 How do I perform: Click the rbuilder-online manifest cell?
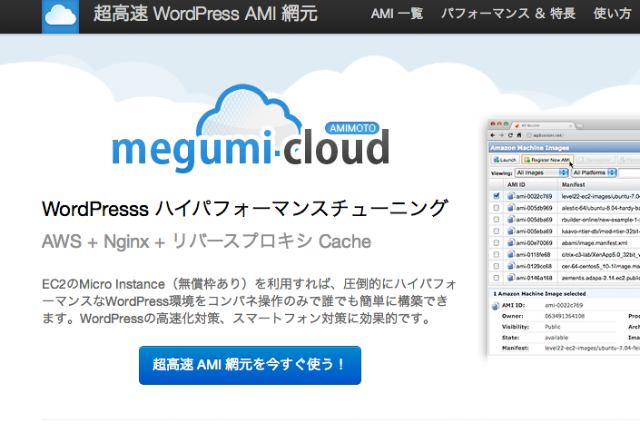click(600, 220)
